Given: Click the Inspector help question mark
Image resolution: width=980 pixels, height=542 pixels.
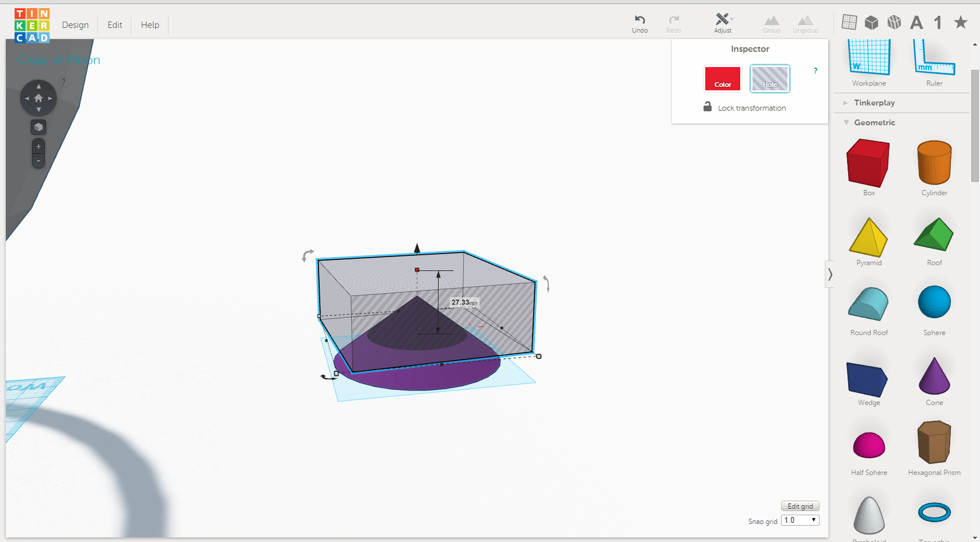Looking at the screenshot, I should [x=815, y=71].
